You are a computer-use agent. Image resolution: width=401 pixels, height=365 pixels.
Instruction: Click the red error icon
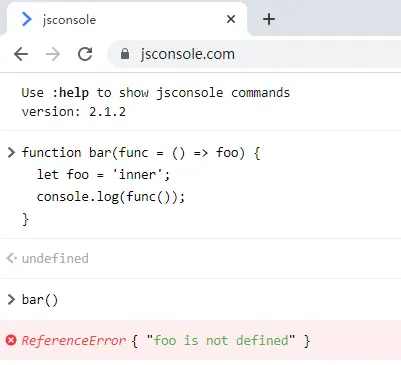(x=11, y=340)
